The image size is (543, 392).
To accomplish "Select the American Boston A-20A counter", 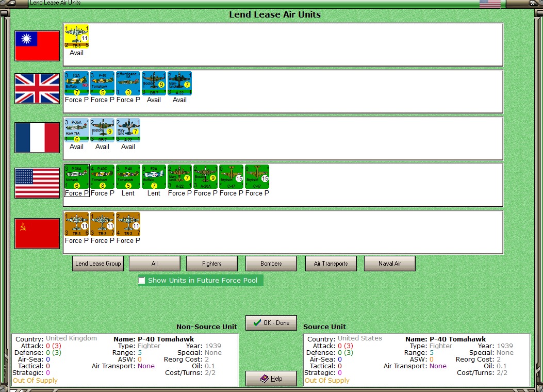I will (x=205, y=177).
